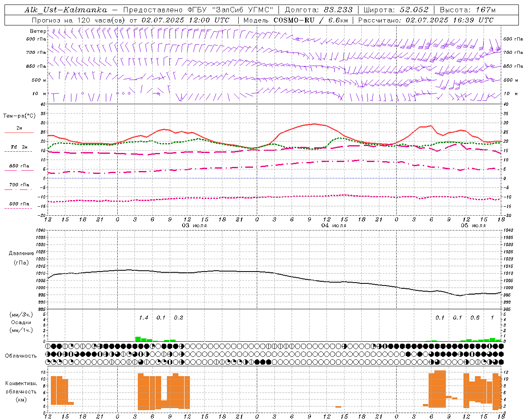Screen dimensions: 525x420
Task: Click the 03 июля date label
Action: 194,226
